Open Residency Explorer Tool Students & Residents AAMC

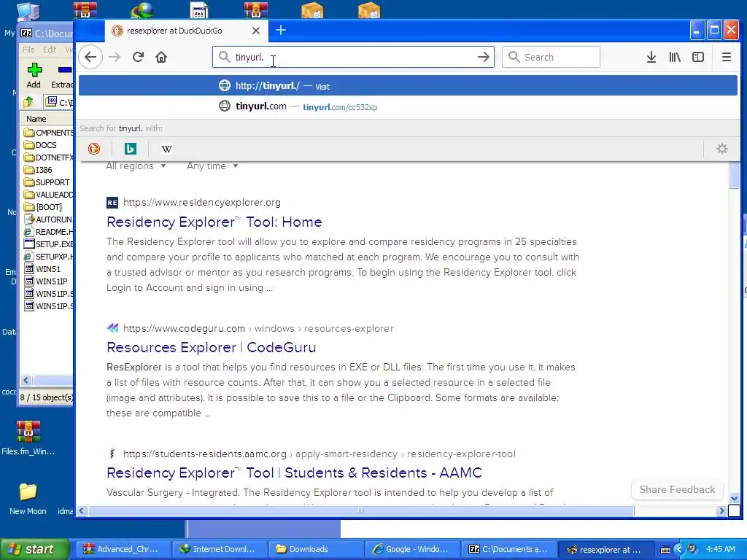click(x=294, y=472)
